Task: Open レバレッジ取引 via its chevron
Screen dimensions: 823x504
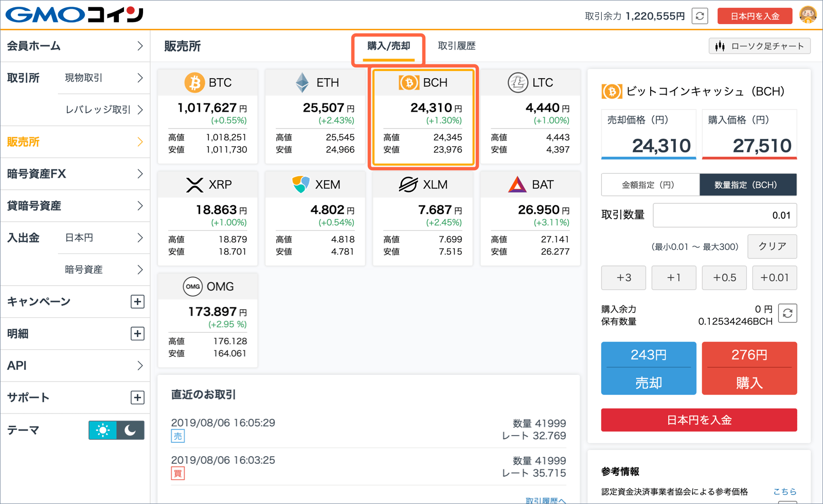Action: [x=140, y=110]
